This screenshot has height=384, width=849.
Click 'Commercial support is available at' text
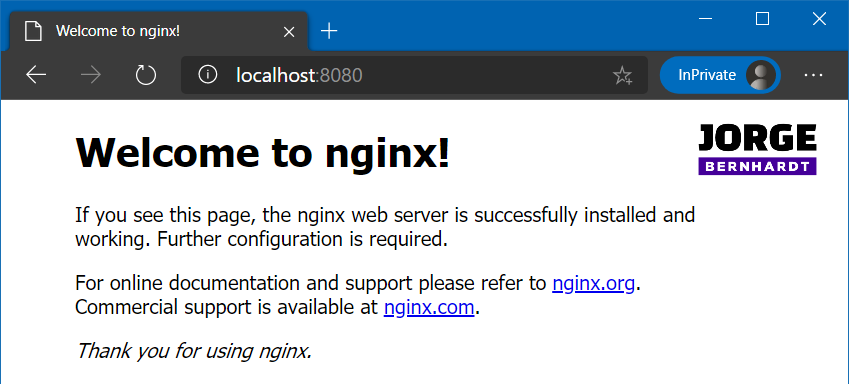[226, 308]
